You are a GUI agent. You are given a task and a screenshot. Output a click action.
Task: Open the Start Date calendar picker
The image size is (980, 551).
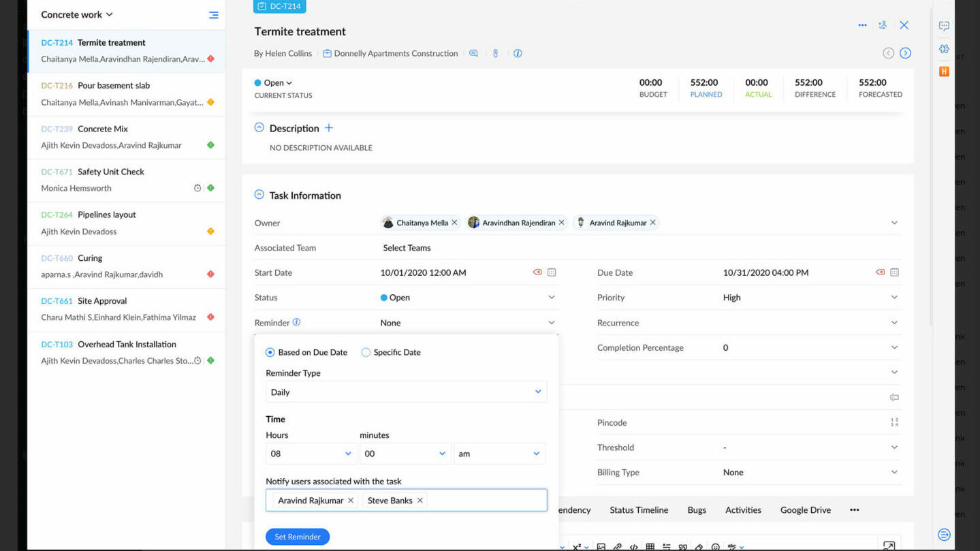pyautogui.click(x=552, y=272)
